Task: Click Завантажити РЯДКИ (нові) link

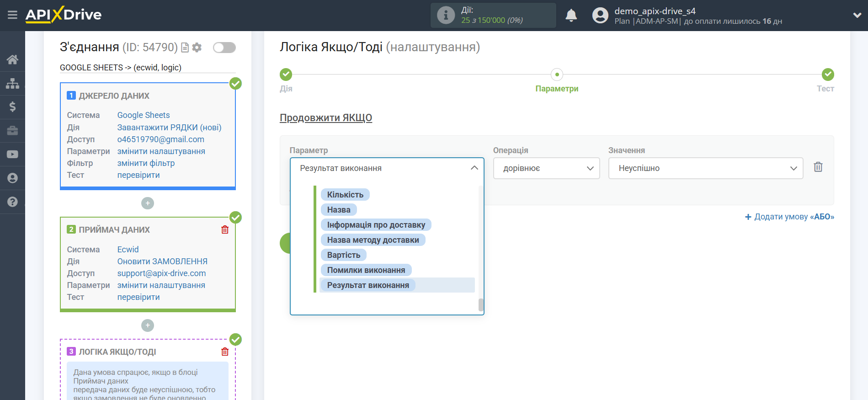Action: pos(169,128)
